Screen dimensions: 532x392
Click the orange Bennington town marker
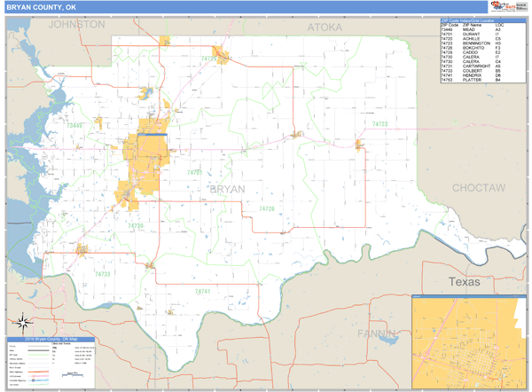click(359, 144)
